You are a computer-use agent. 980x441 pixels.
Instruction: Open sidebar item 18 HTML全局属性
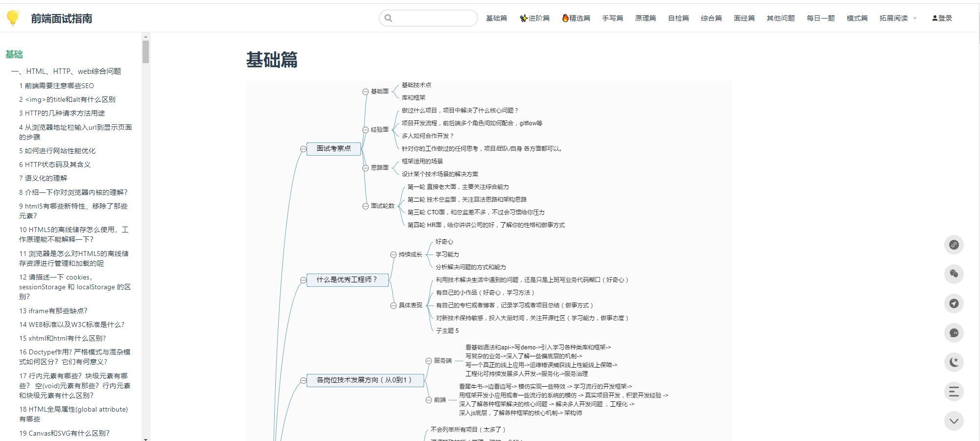(73, 414)
